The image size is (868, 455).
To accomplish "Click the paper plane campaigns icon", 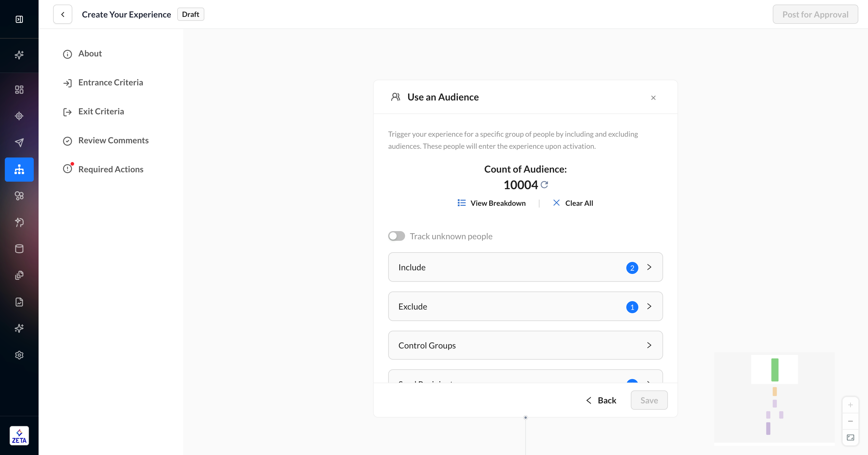I will coord(19,142).
